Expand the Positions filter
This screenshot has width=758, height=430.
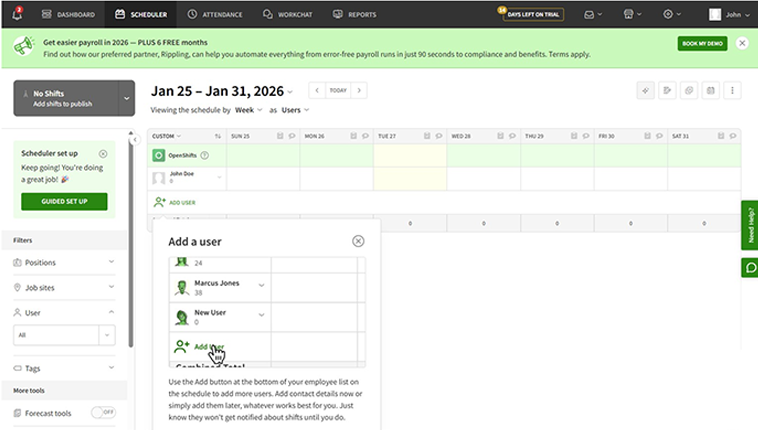click(64, 262)
